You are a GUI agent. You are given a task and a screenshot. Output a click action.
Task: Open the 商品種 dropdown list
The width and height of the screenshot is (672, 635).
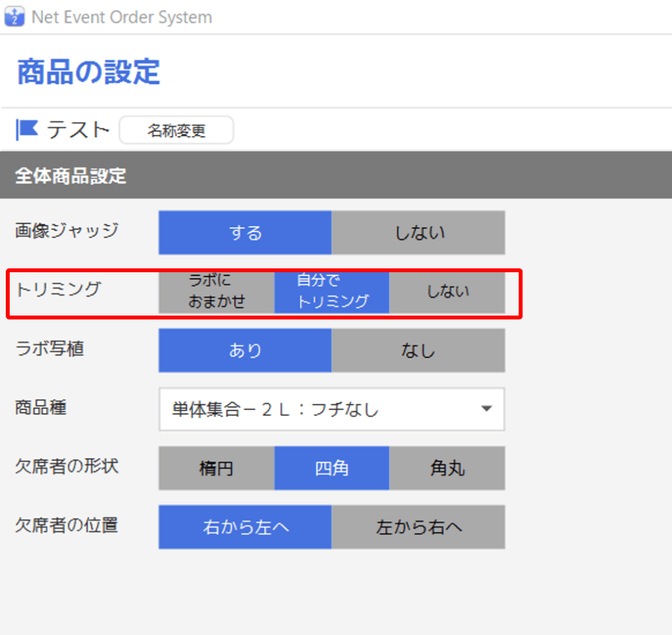(x=331, y=409)
